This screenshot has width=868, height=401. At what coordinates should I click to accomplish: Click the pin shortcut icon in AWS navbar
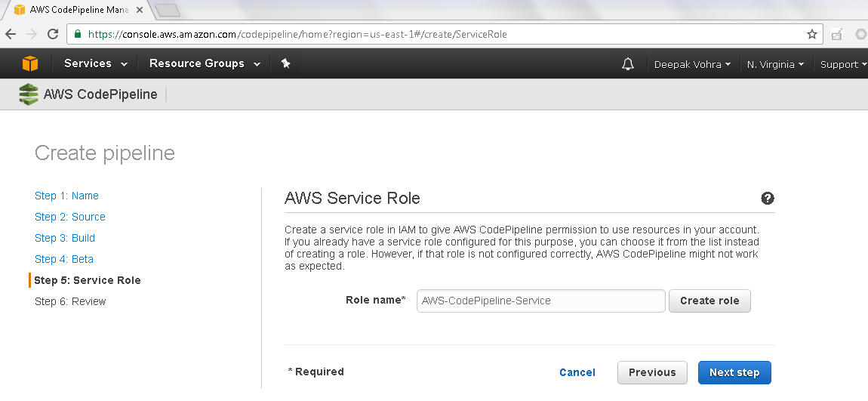(x=285, y=63)
